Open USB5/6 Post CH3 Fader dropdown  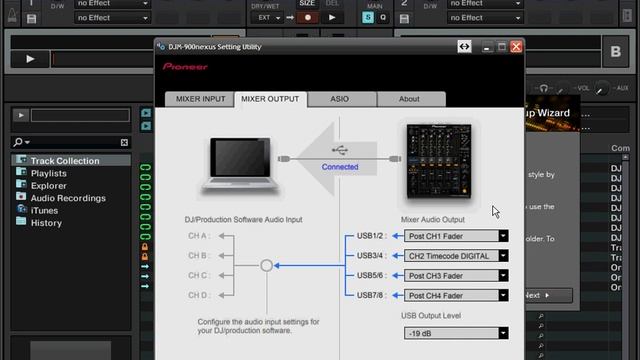[456, 276]
